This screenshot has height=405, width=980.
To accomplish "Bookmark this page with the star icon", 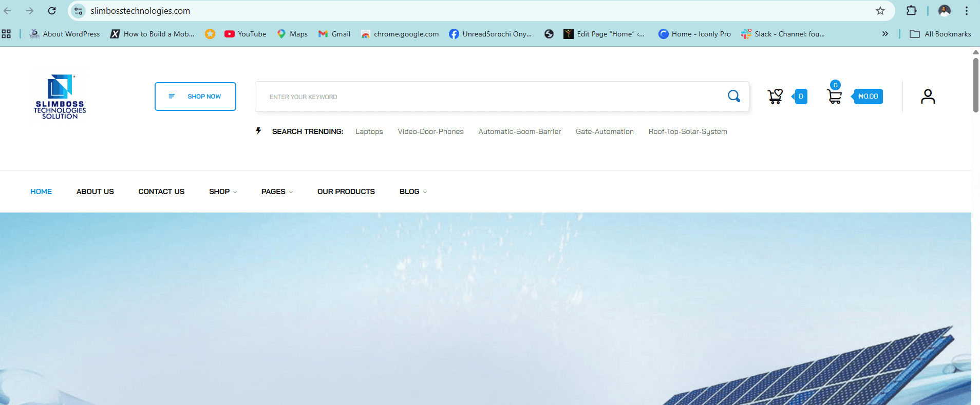I will (x=880, y=11).
